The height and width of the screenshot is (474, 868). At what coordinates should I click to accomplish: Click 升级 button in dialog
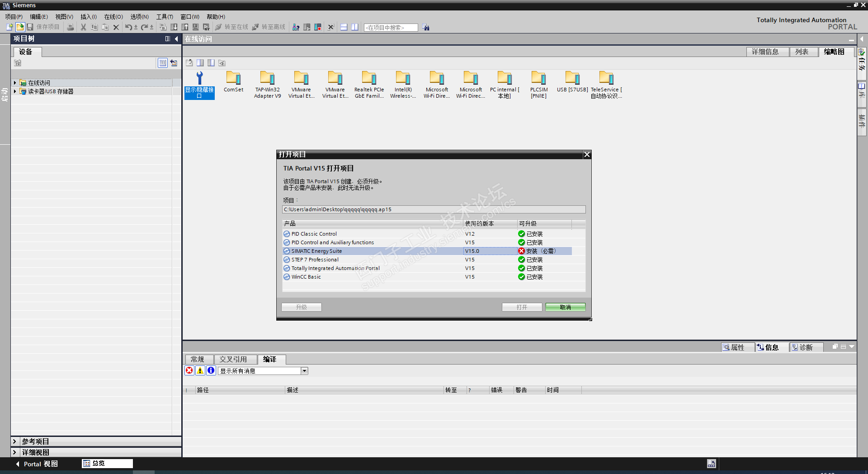pos(302,307)
